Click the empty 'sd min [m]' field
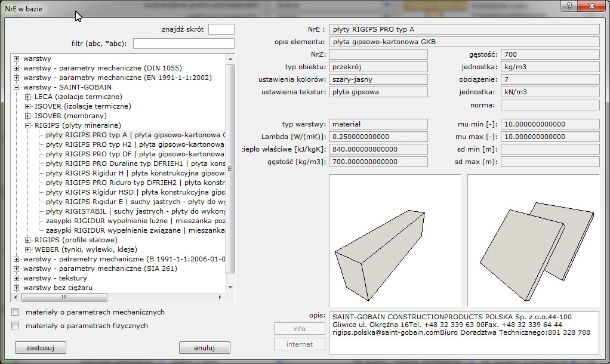The width and height of the screenshot is (610, 364). click(550, 149)
